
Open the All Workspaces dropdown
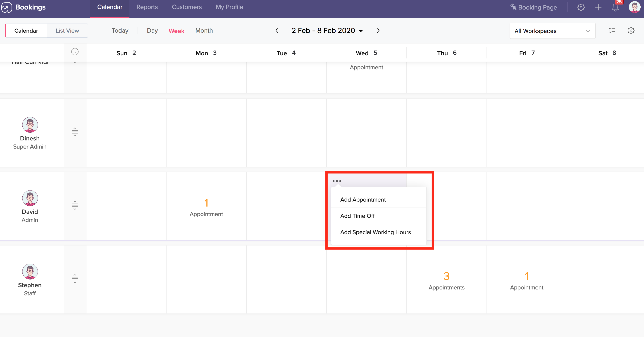pos(552,31)
